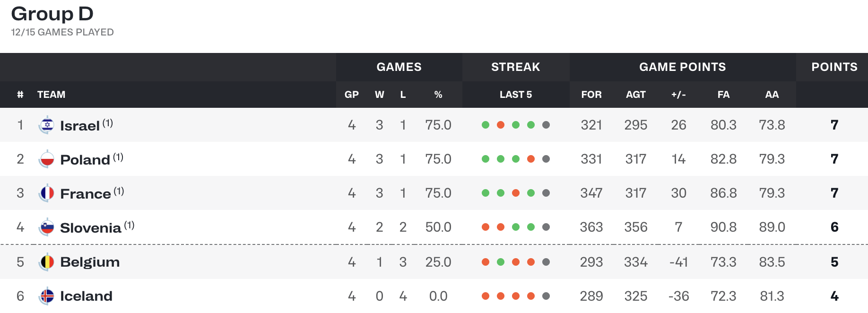Viewport: 868px width, 313px height.
Task: Sort by the GP column header
Action: (352, 95)
